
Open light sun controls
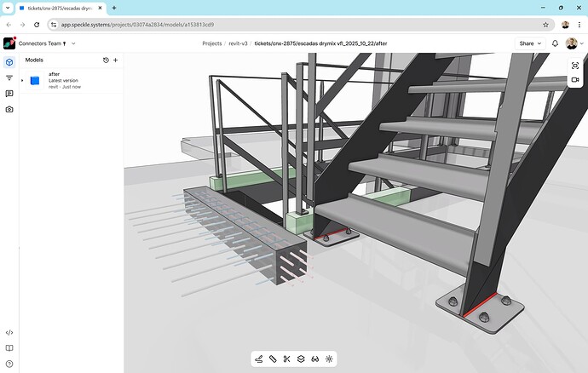[x=329, y=359]
